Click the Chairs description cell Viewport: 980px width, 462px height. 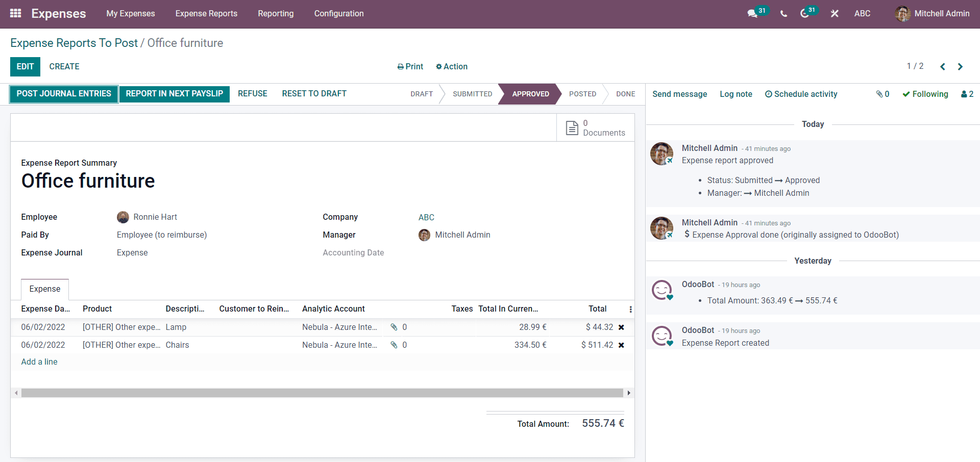point(177,345)
